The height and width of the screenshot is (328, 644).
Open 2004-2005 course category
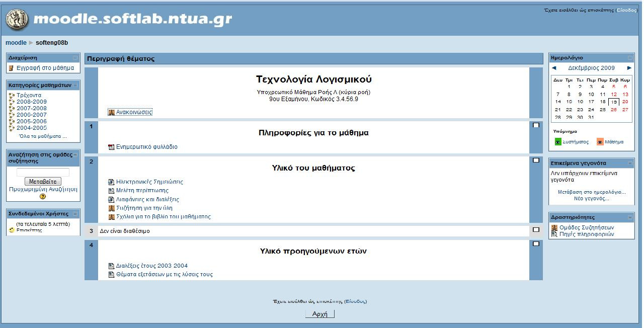[31, 128]
